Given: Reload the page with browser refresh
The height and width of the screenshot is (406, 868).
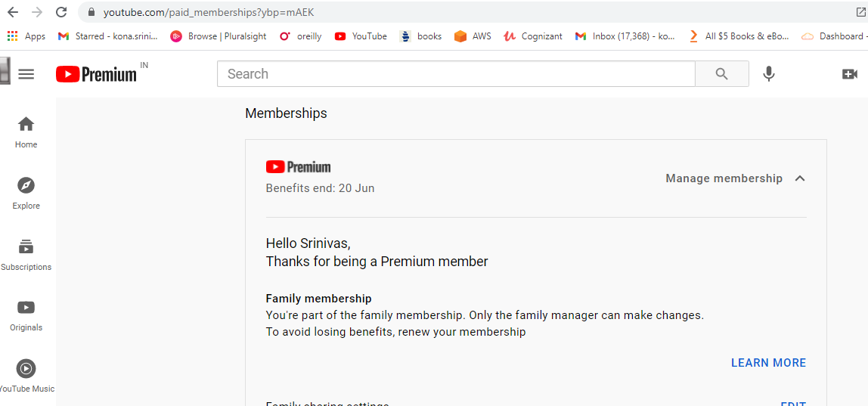Looking at the screenshot, I should click(x=61, y=12).
